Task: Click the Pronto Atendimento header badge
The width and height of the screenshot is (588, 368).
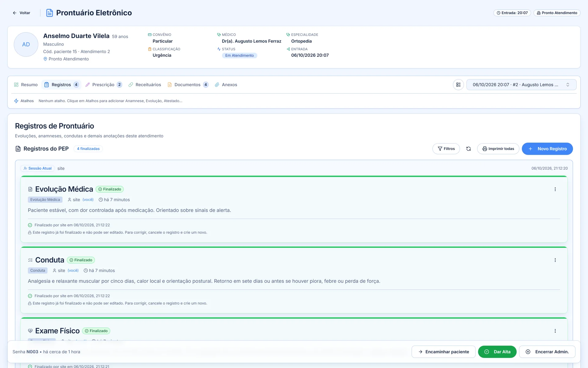Action: [557, 13]
